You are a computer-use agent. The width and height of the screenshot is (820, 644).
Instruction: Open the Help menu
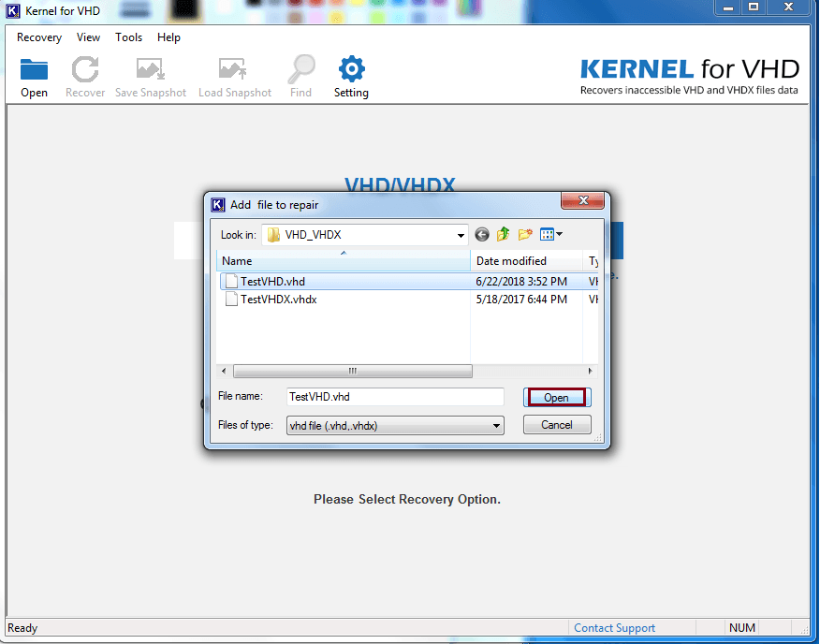click(x=168, y=37)
